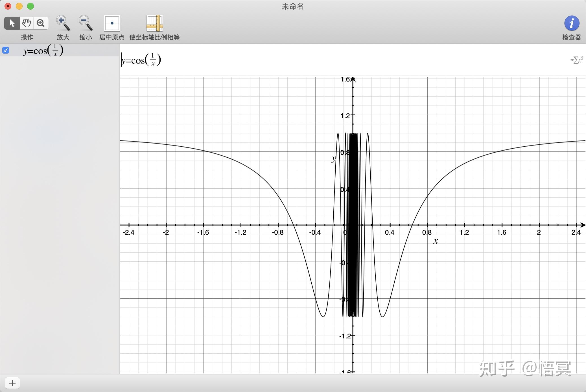The height and width of the screenshot is (392, 586).
Task: Minimize the window with yellow button
Action: (19, 6)
